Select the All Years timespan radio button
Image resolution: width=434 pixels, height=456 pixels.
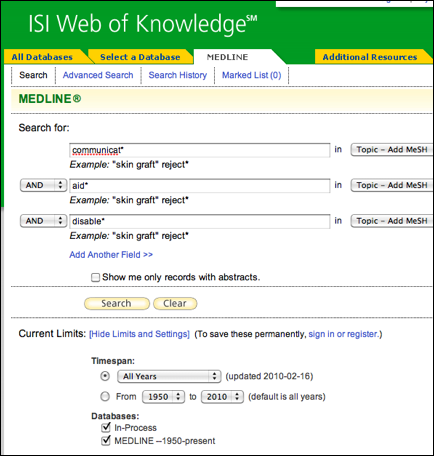pyautogui.click(x=105, y=376)
